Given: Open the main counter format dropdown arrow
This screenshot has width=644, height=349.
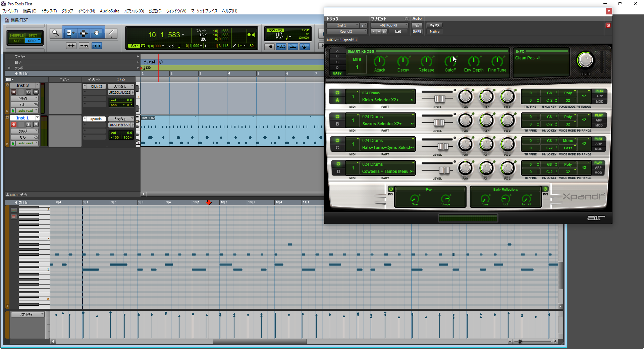Looking at the screenshot, I should tap(183, 35).
